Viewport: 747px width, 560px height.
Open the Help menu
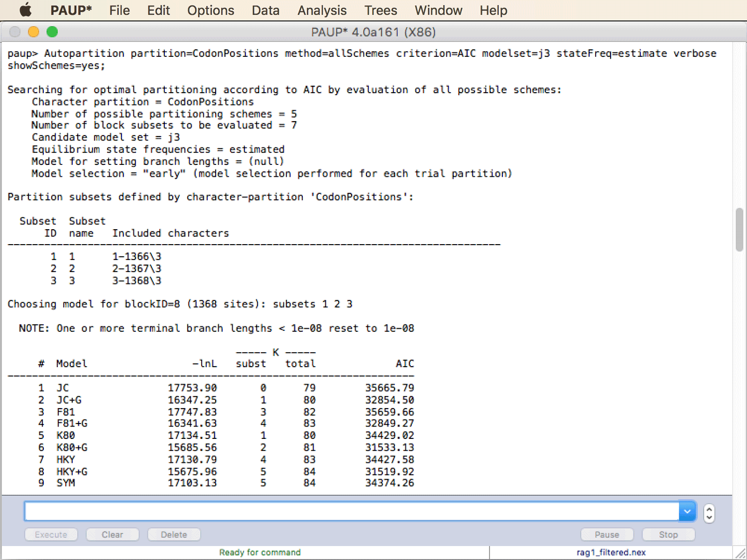[x=493, y=10]
